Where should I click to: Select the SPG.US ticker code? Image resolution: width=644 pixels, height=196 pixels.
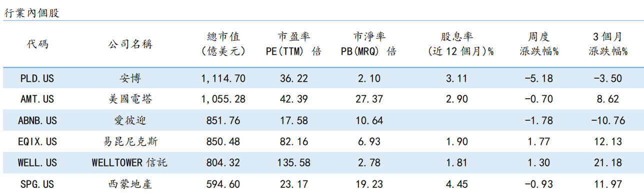click(37, 184)
